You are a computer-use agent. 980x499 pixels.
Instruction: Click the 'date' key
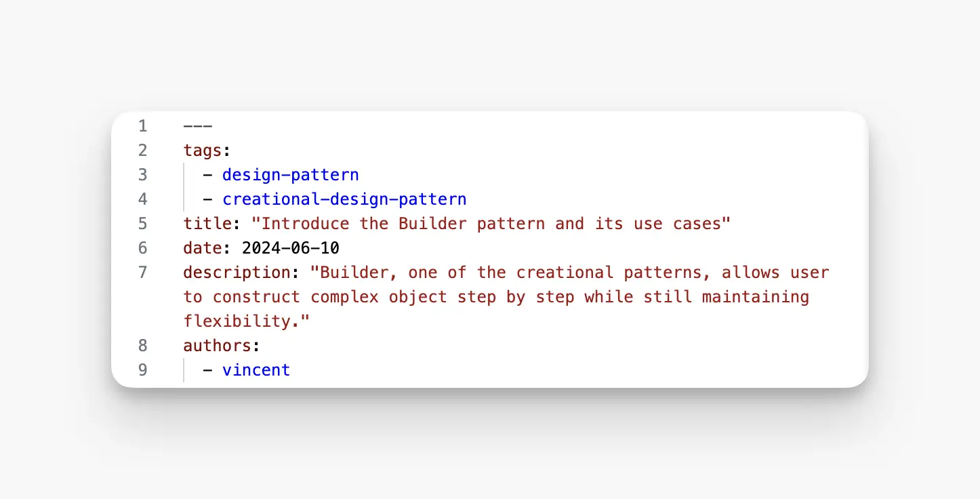(203, 248)
